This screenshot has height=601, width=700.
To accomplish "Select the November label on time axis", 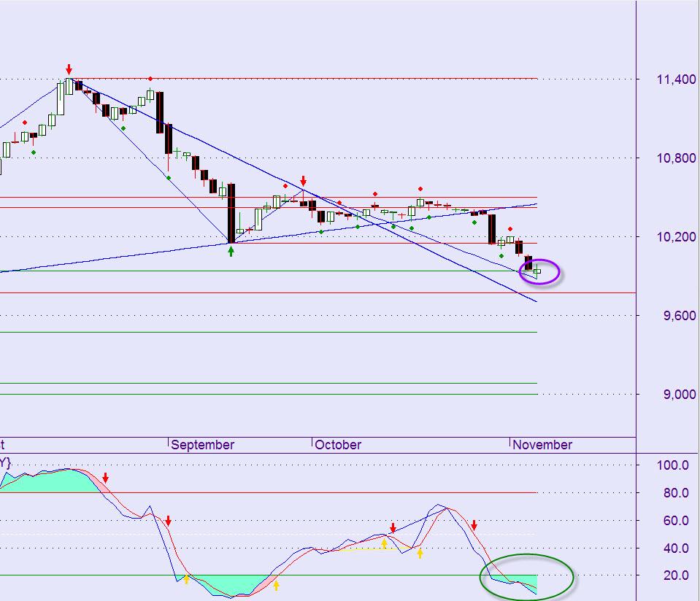I will 542,445.
